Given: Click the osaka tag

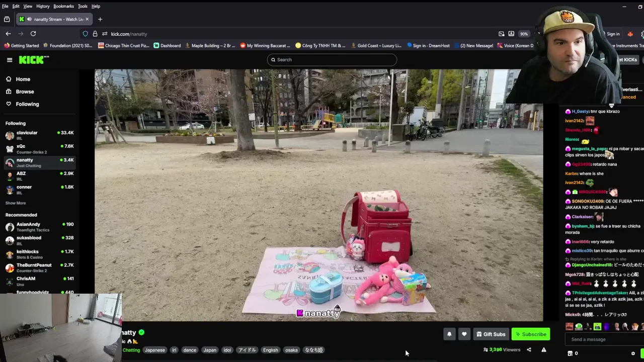Looking at the screenshot, I should point(291,350).
